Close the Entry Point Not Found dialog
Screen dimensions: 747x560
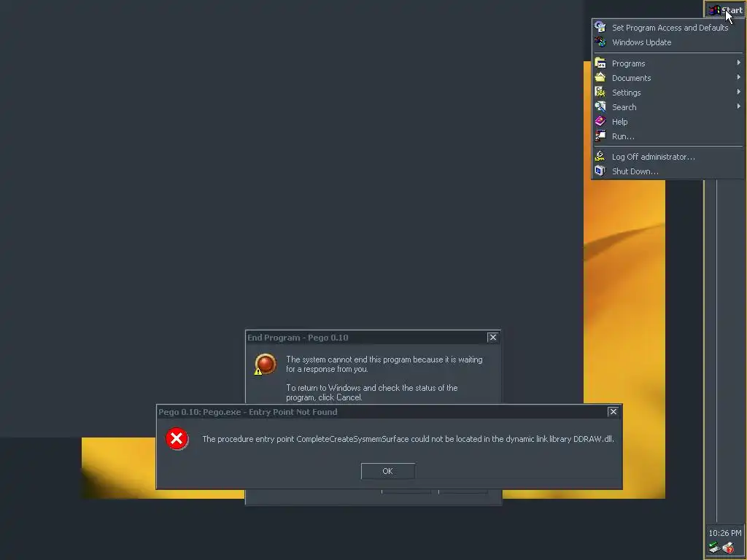613,411
